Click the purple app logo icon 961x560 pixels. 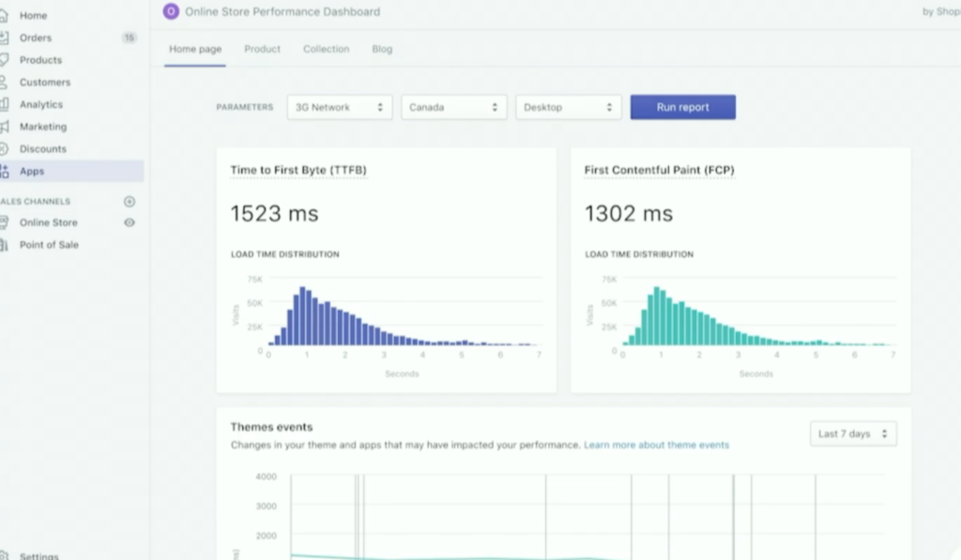171,11
